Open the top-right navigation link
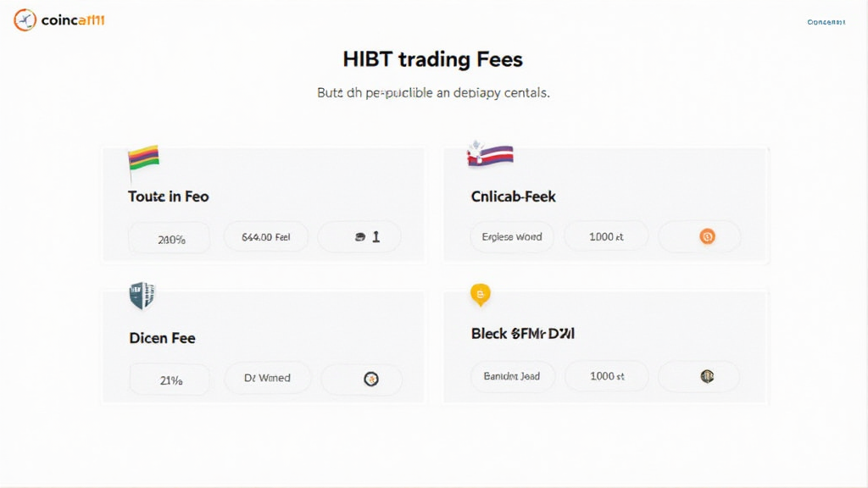 [x=826, y=22]
